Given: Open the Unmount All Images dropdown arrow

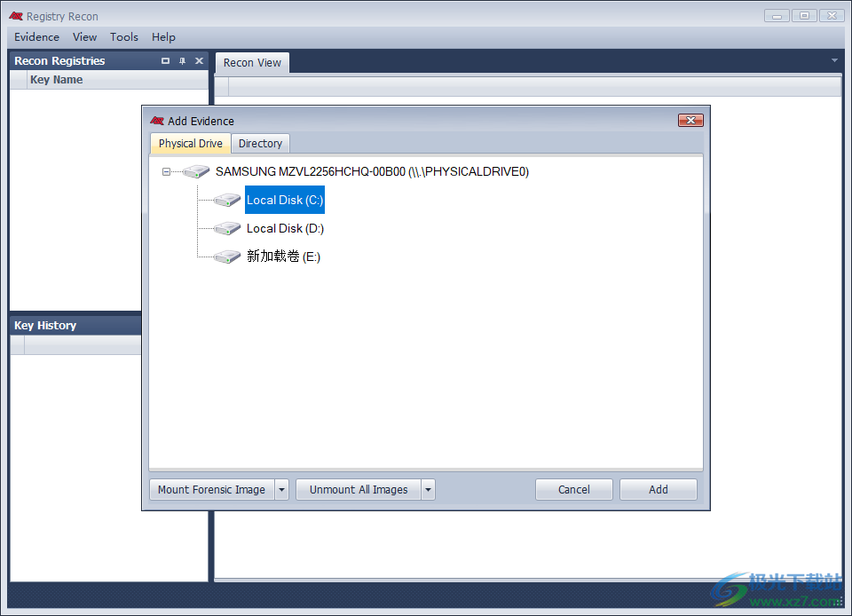Looking at the screenshot, I should [x=428, y=489].
